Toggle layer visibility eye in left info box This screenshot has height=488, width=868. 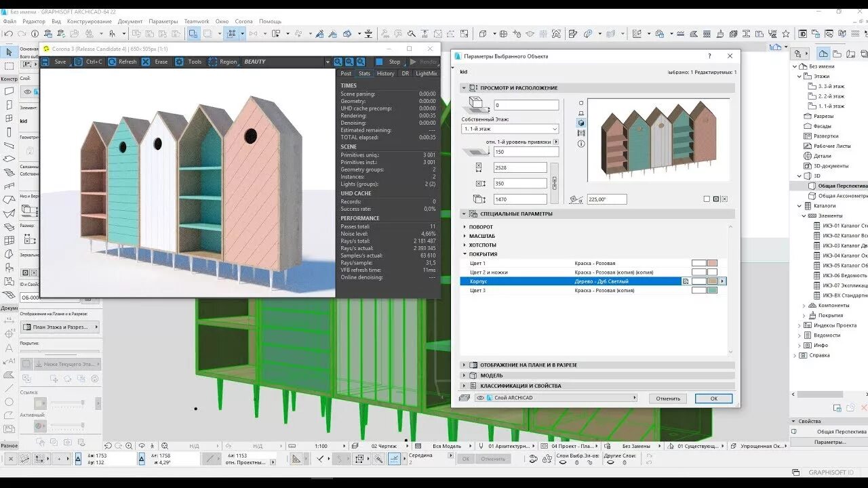(28, 91)
